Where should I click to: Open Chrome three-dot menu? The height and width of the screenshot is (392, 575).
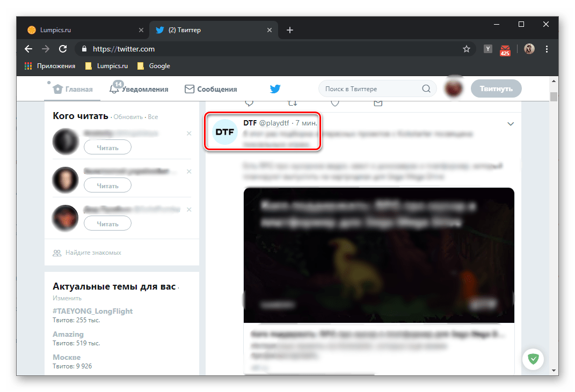tap(547, 49)
